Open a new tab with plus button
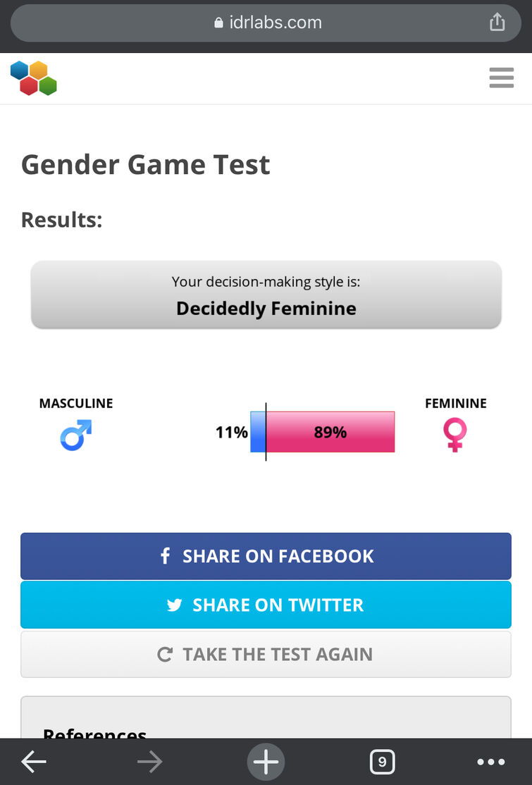The image size is (532, 785). tap(266, 761)
